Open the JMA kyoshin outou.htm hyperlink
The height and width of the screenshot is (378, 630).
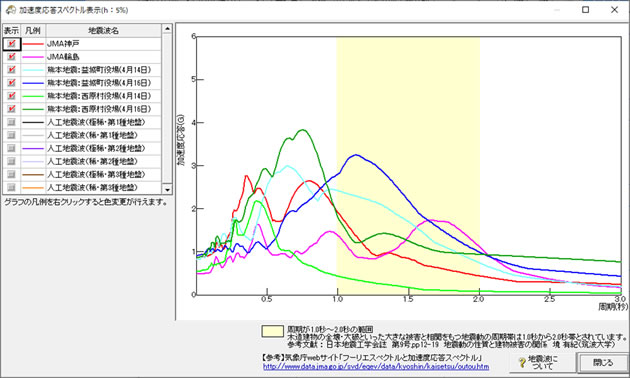click(x=376, y=366)
